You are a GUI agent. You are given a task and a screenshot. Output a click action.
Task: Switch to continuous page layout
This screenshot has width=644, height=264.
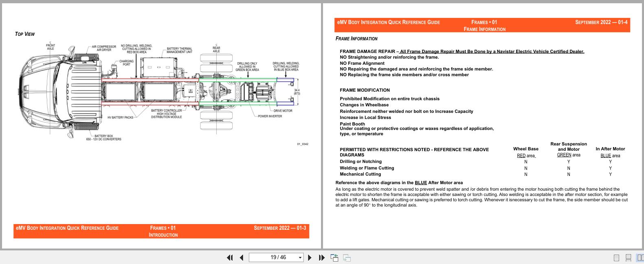[x=629, y=257]
